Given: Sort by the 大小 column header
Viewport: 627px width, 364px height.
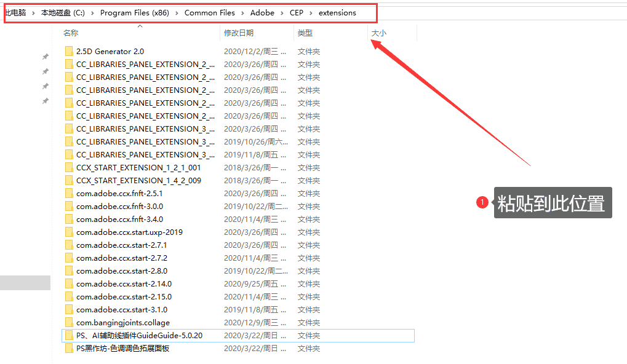Looking at the screenshot, I should (x=378, y=33).
